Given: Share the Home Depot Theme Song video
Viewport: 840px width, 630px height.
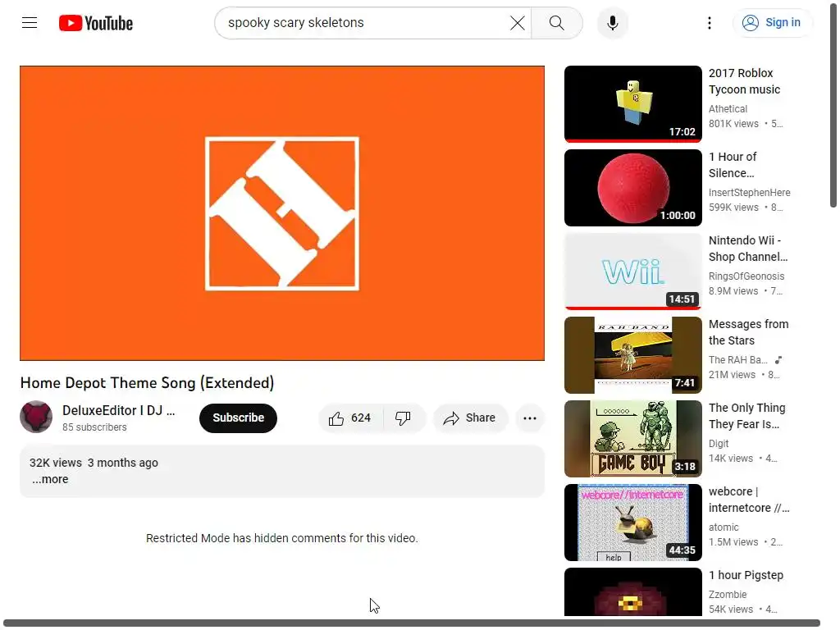Looking at the screenshot, I should click(x=469, y=418).
